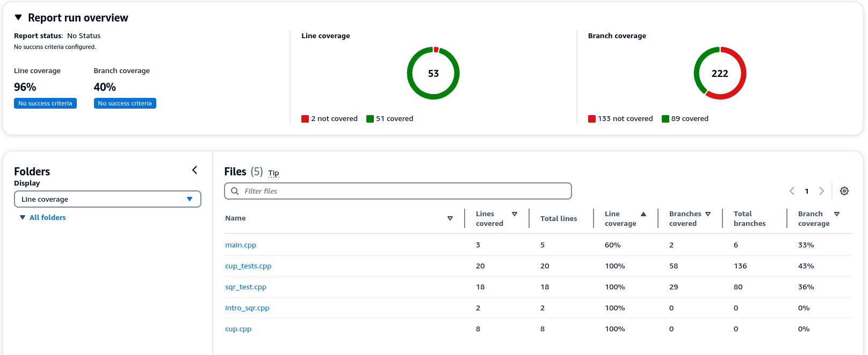Open the Display dropdown showing Line coverage

pos(107,199)
